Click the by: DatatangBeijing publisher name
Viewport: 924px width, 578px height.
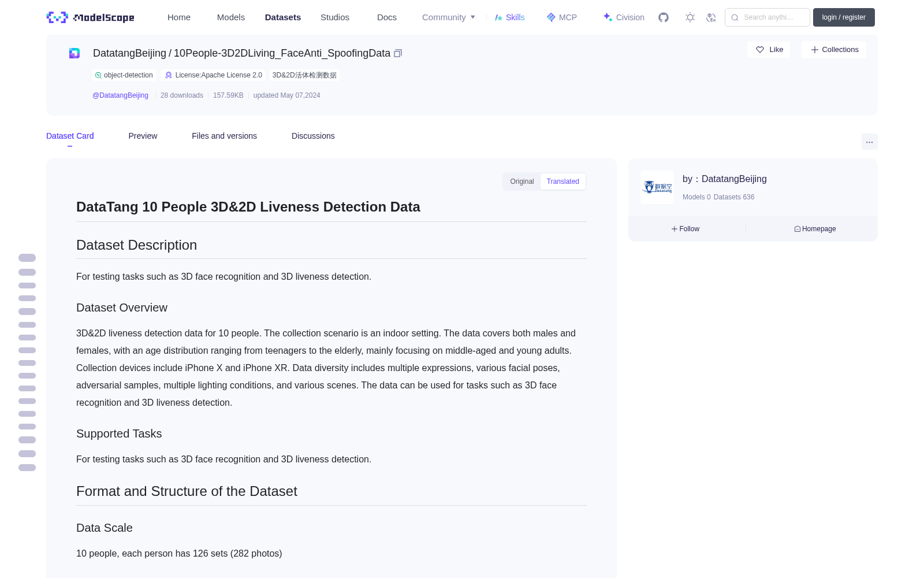click(725, 179)
